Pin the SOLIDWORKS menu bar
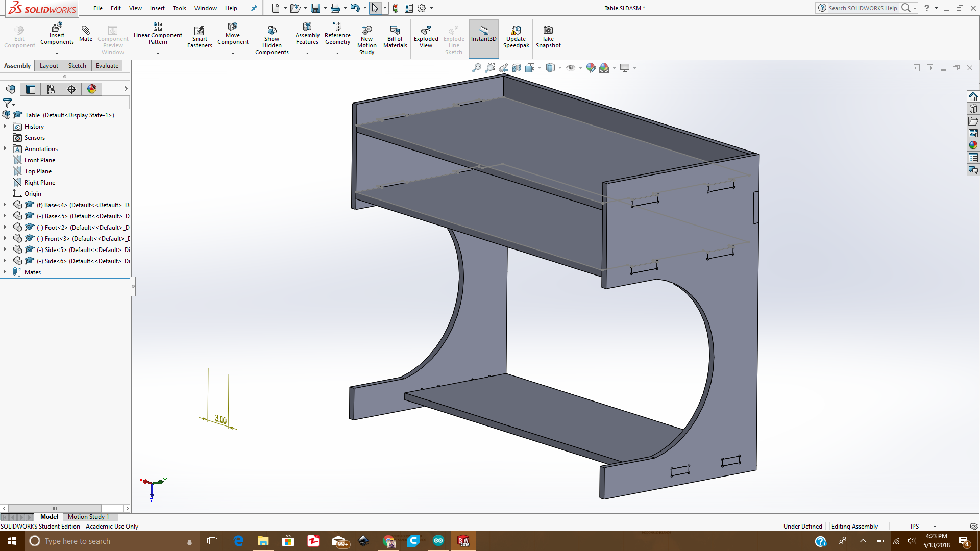The image size is (980, 551). coord(254,8)
